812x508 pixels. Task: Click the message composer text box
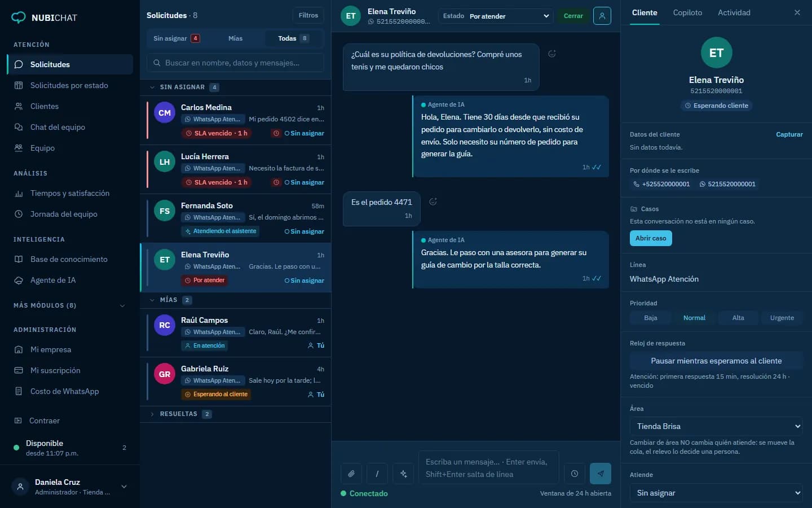488,468
